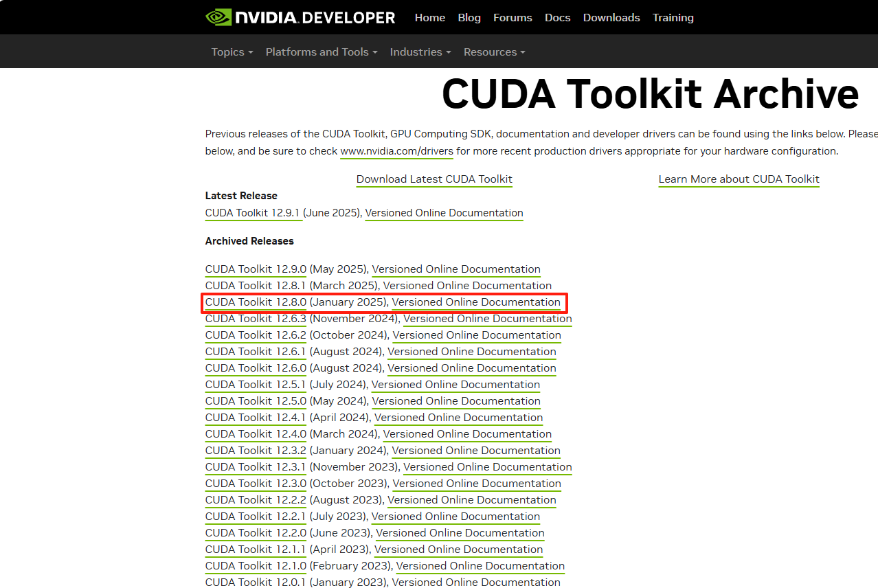Click the CUDA Toolkit Archive heading
Viewport: 878px width, 588px height.
coord(650,94)
